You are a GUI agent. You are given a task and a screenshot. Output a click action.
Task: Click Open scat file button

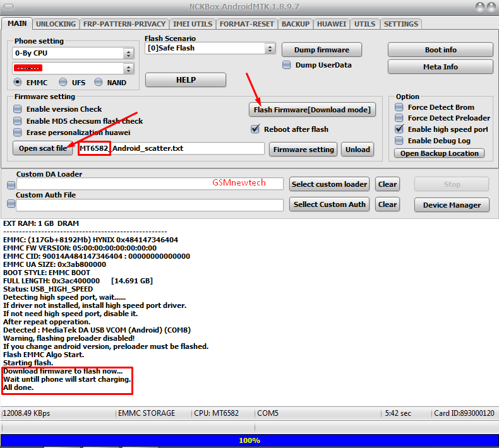click(x=43, y=148)
